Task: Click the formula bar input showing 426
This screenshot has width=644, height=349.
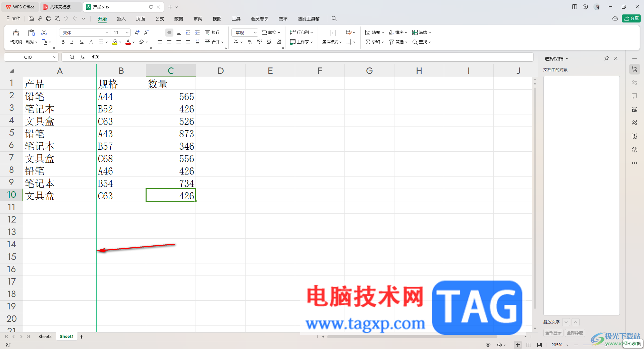Action: 311,57
